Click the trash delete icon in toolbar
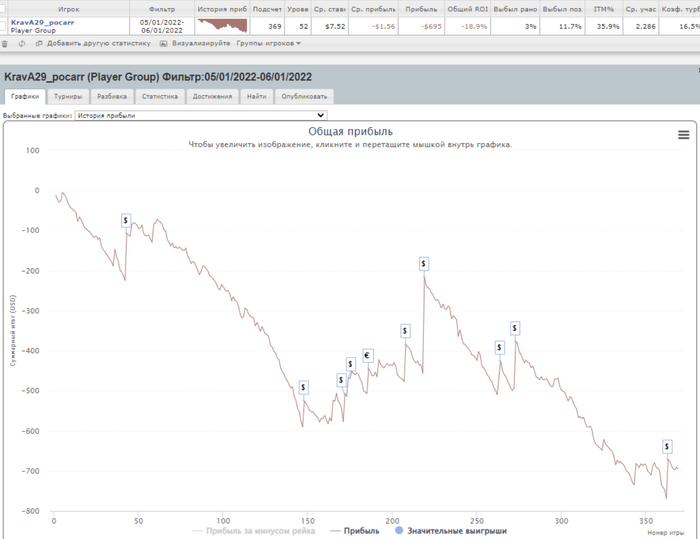The width and height of the screenshot is (700, 539). [5, 44]
